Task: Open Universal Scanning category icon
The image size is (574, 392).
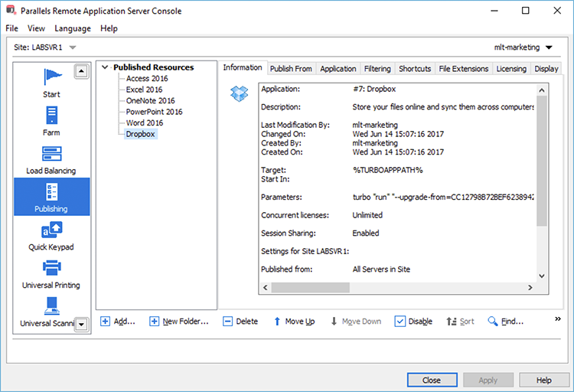Action: pyautogui.click(x=51, y=306)
